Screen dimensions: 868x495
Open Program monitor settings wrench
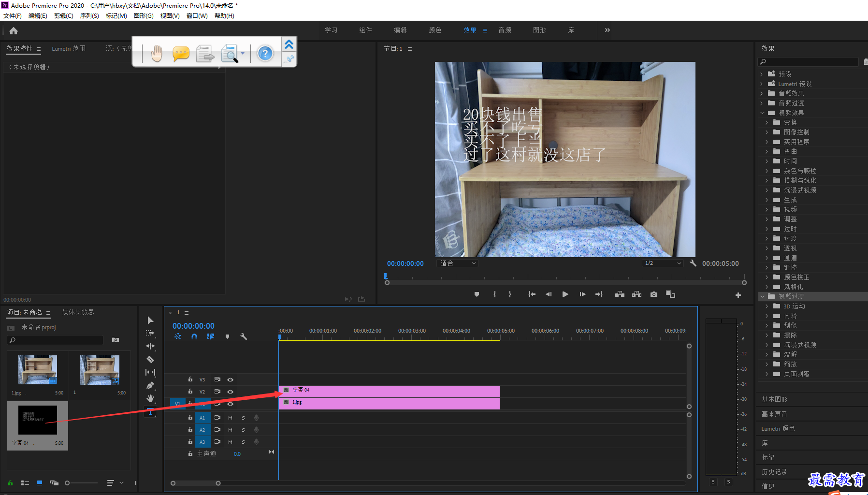[693, 263]
